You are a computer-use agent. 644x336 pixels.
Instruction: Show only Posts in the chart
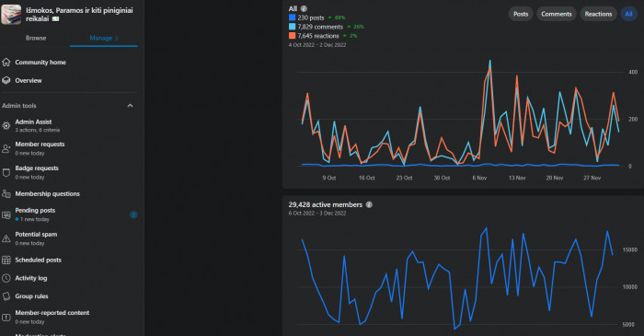(521, 14)
